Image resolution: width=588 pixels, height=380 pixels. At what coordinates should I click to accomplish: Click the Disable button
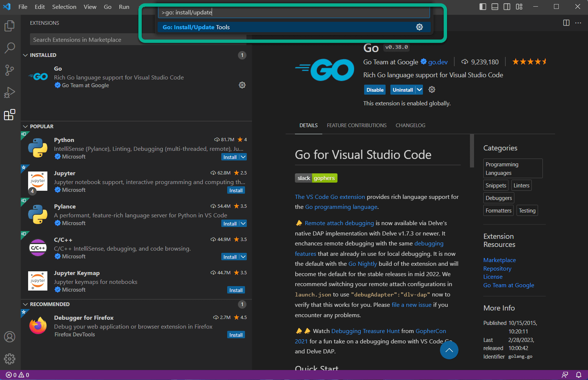[x=375, y=90]
